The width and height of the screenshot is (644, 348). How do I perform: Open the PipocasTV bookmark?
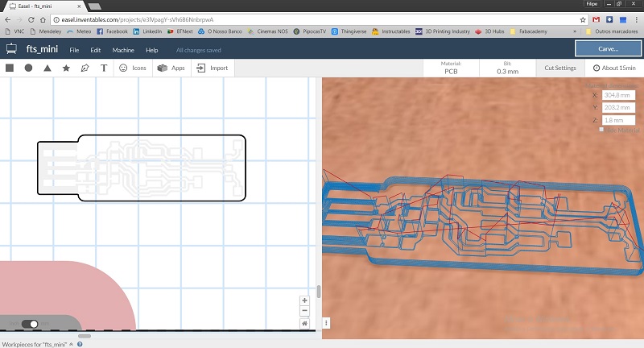click(310, 31)
